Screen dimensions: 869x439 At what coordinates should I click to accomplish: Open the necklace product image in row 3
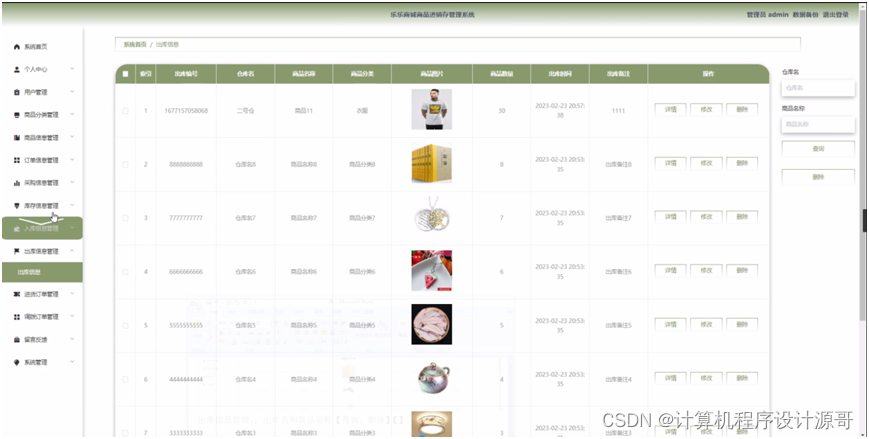[432, 217]
